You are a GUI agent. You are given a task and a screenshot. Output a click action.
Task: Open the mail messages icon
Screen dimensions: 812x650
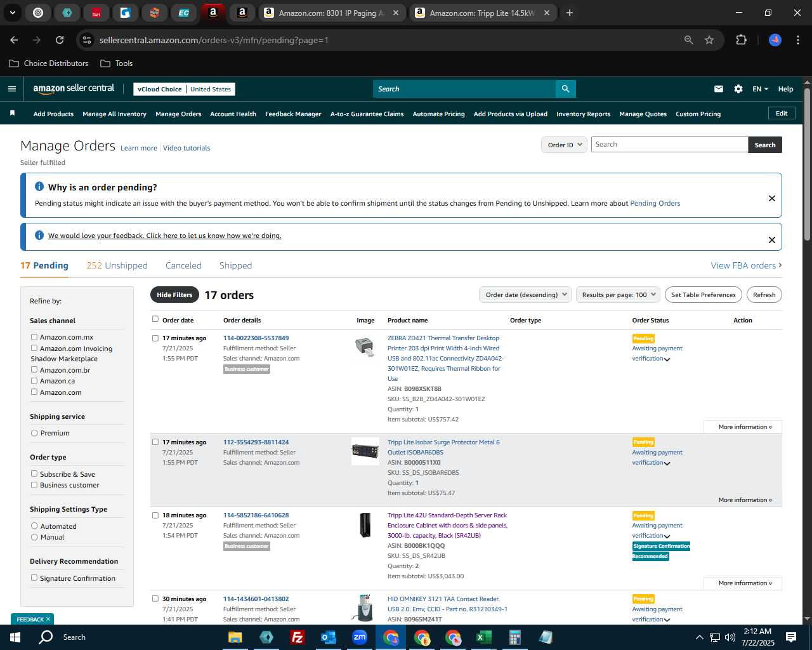[x=718, y=89]
